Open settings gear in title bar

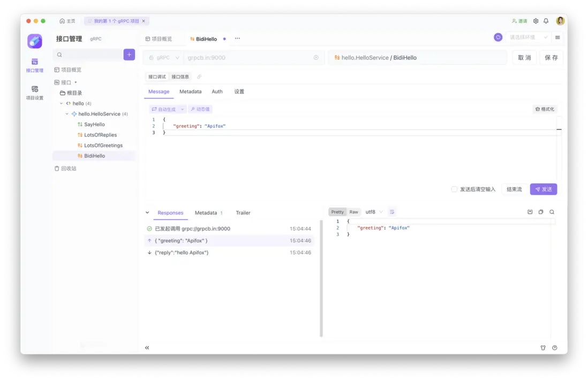pos(536,21)
